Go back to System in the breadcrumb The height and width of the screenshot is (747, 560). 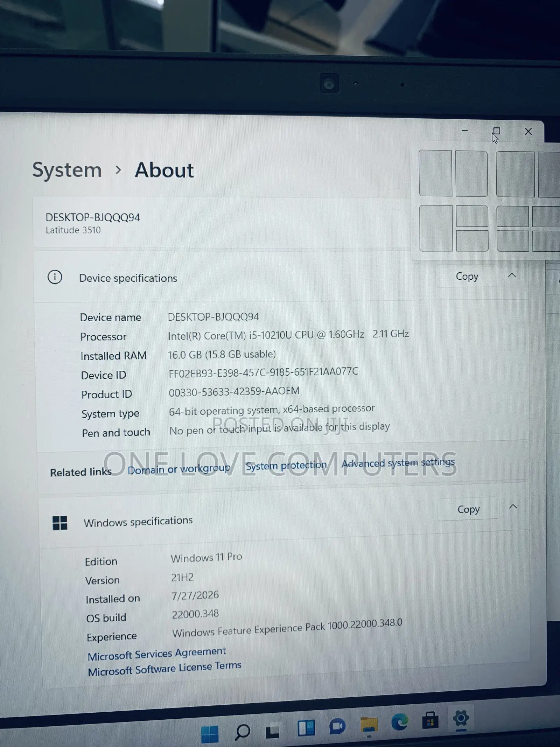click(67, 170)
